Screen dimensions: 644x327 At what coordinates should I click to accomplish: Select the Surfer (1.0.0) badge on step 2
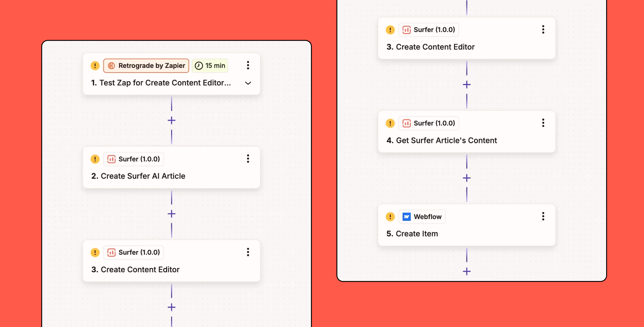point(133,159)
